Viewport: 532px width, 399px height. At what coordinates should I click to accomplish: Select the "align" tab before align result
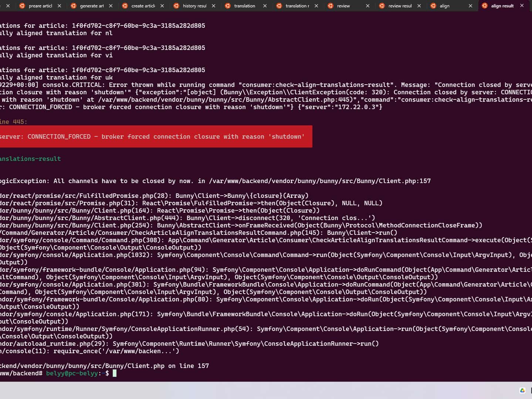coord(444,6)
